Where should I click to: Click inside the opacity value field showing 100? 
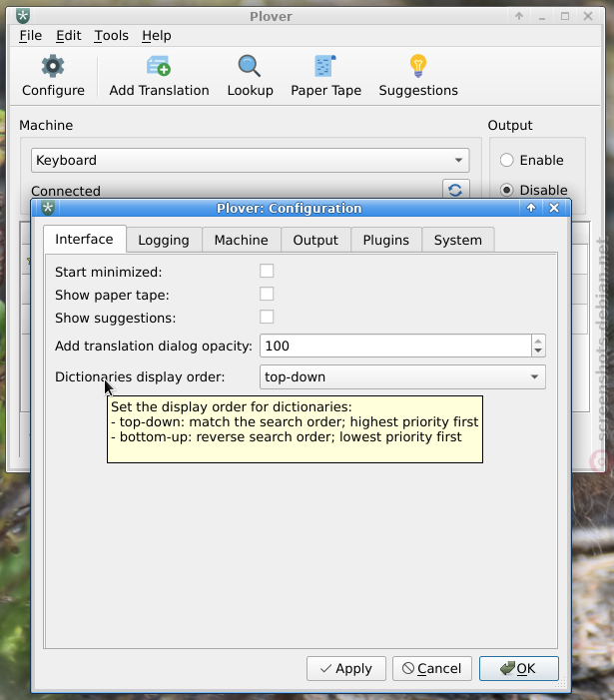coord(395,346)
